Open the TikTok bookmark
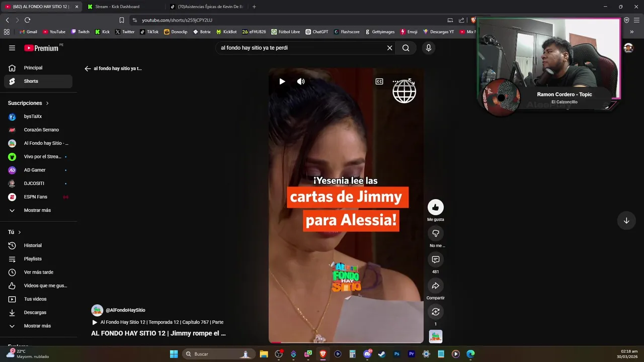This screenshot has height=362, width=644. pos(149,32)
